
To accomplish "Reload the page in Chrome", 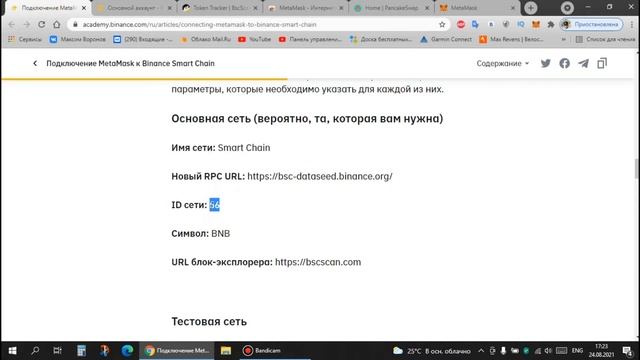I will 41,24.
